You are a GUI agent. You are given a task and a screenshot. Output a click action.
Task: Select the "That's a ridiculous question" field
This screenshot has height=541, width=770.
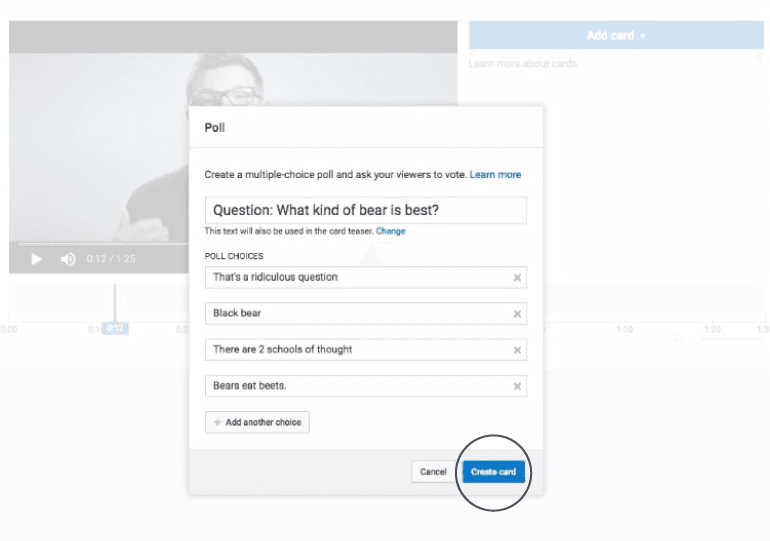click(x=355, y=278)
